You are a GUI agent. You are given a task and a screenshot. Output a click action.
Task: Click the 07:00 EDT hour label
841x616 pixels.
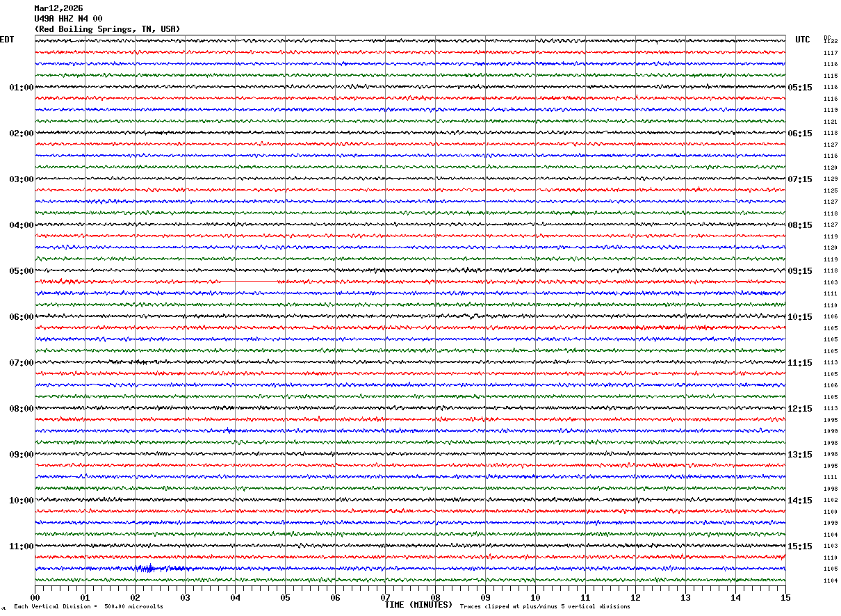pos(22,363)
